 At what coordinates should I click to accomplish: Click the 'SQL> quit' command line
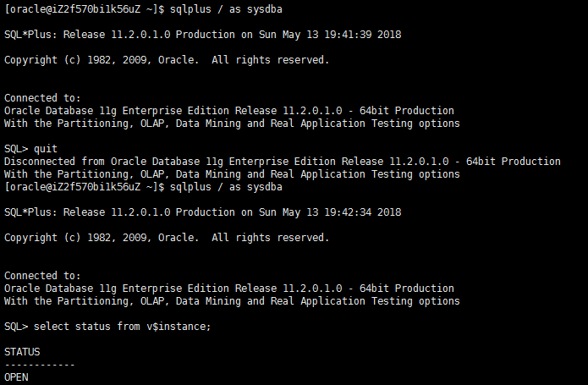coord(30,149)
